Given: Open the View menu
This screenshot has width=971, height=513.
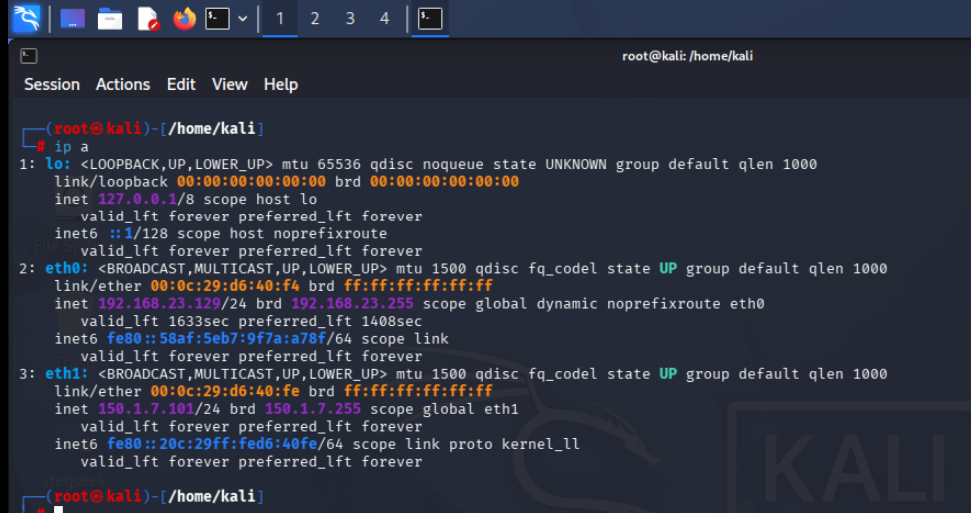Looking at the screenshot, I should (x=230, y=84).
